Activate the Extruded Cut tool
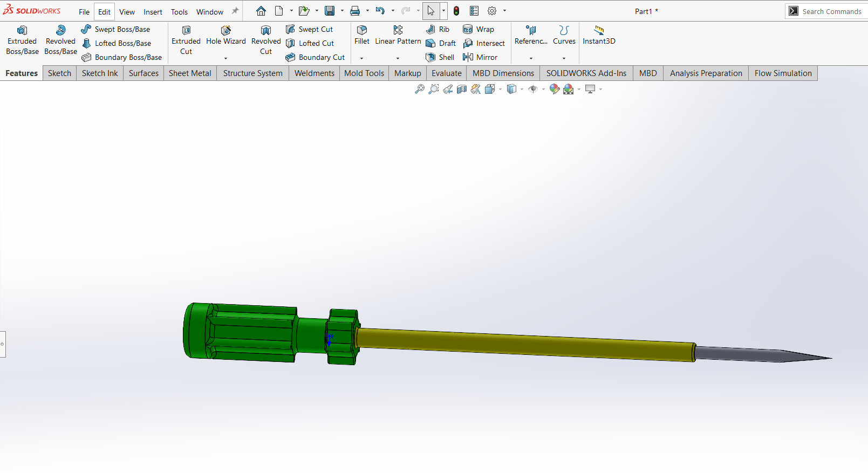868x473 pixels. tap(186, 40)
